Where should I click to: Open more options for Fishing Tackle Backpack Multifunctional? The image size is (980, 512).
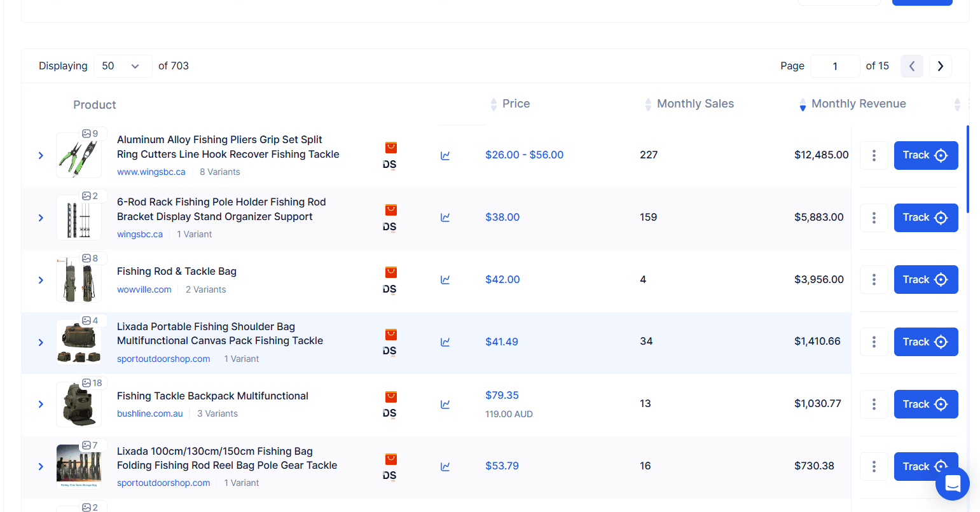pyautogui.click(x=874, y=405)
